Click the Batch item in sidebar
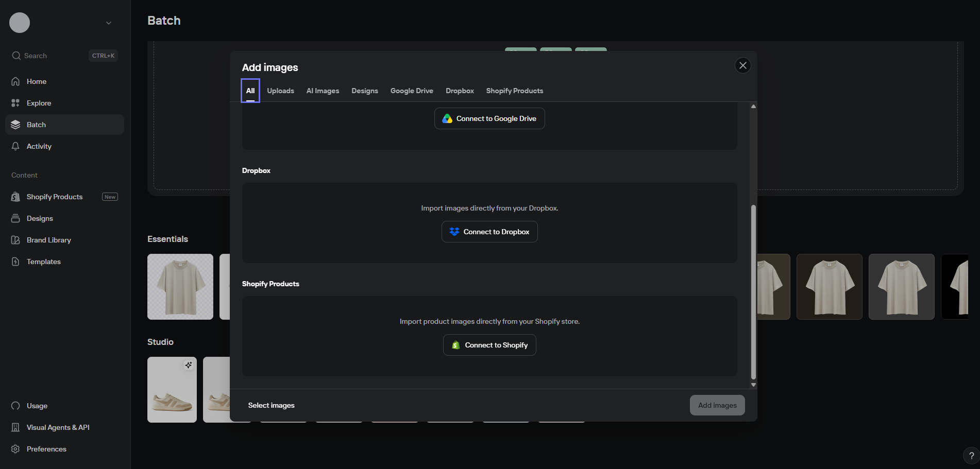This screenshot has height=469, width=980. 64,125
